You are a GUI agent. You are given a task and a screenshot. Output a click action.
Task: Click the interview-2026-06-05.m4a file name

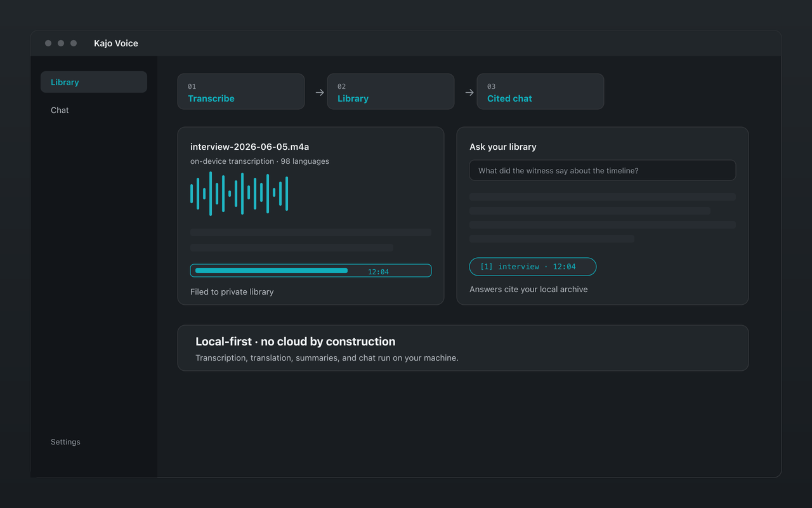pyautogui.click(x=249, y=147)
